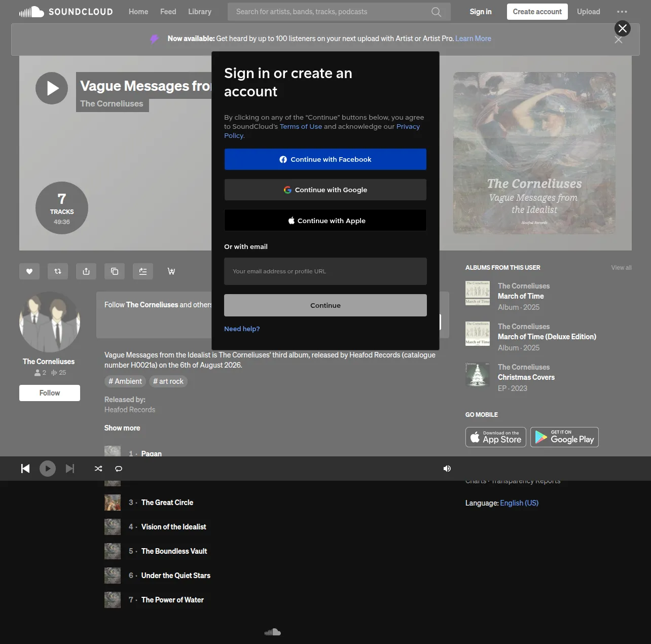Like the album with heart icon
The image size is (651, 644).
pyautogui.click(x=29, y=271)
